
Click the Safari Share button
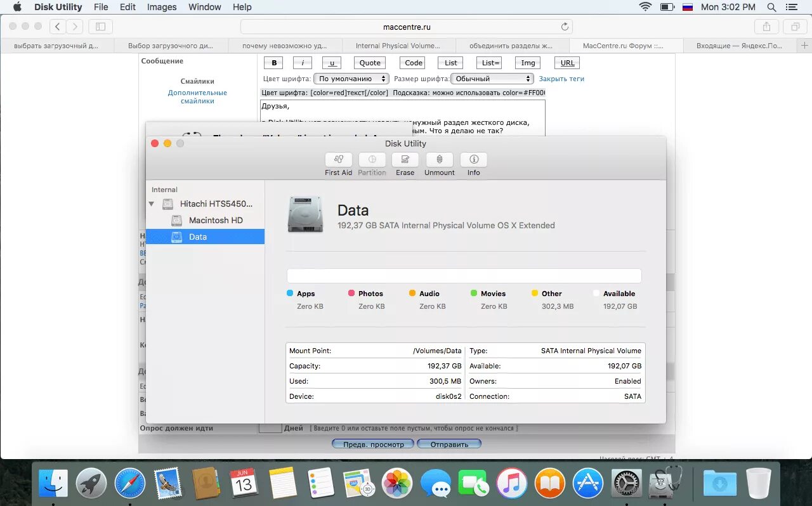tap(766, 27)
